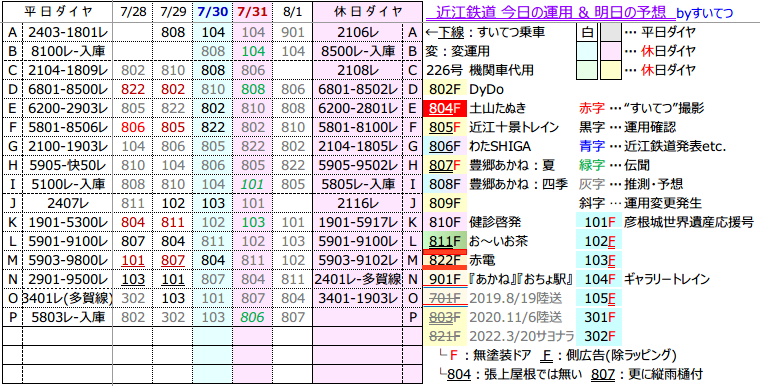This screenshot has width=760, height=386.
Task: Click the 6200-2801レ holiday service cell
Action: point(357,108)
